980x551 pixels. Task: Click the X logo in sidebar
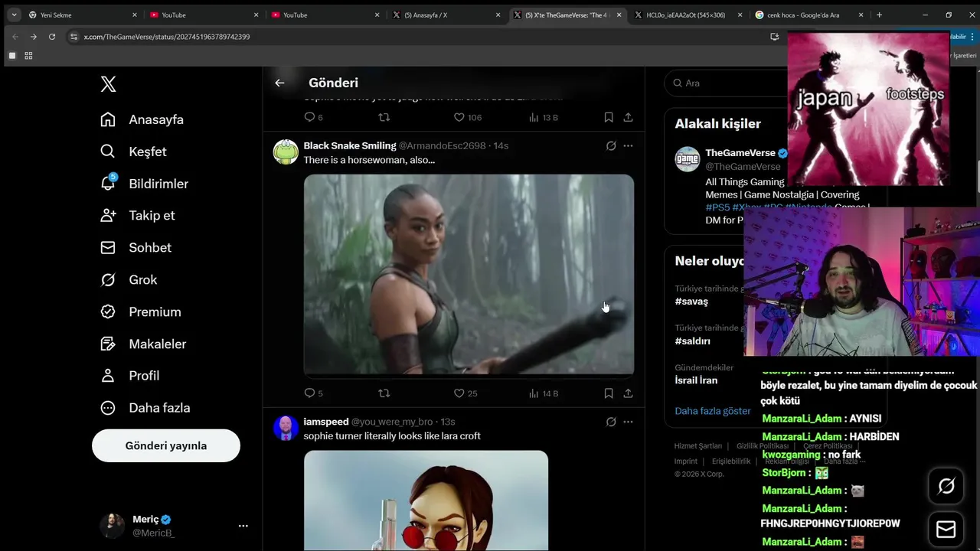pyautogui.click(x=108, y=84)
